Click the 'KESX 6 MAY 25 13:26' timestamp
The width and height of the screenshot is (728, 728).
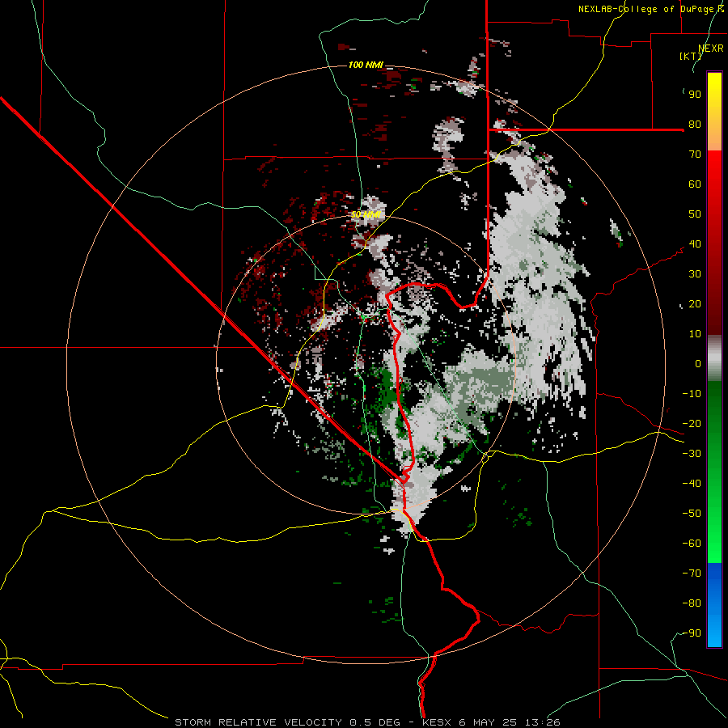(x=491, y=722)
